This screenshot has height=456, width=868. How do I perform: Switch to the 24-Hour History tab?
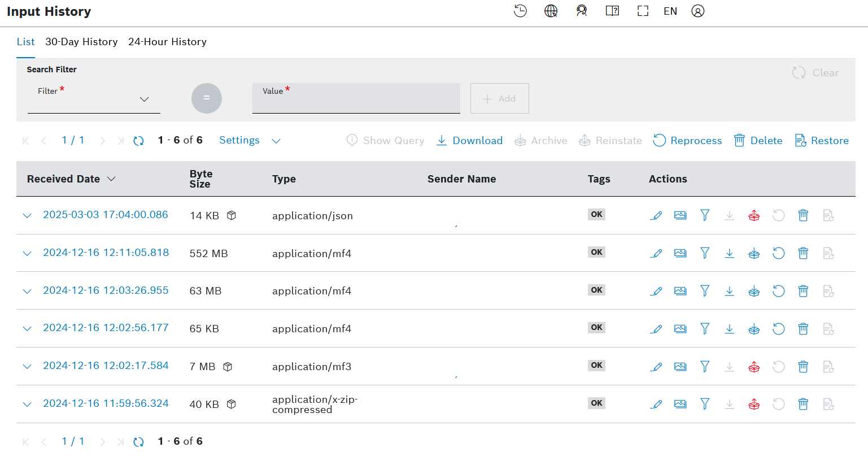167,42
